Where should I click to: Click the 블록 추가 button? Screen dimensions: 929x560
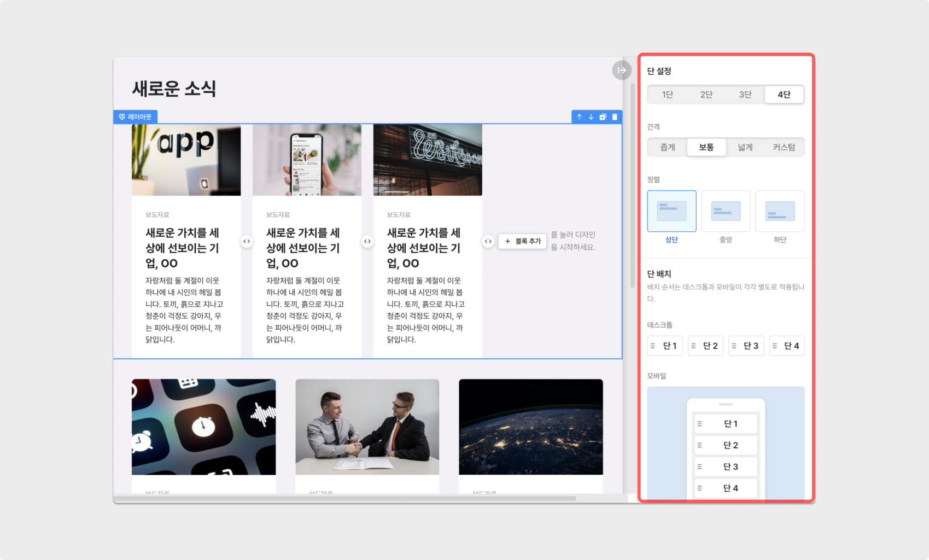click(x=522, y=241)
